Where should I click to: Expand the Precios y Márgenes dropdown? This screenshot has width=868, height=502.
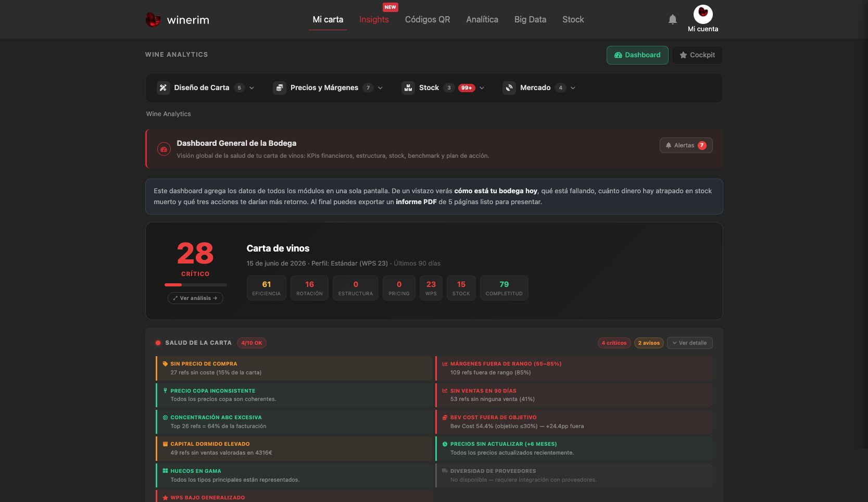(380, 88)
